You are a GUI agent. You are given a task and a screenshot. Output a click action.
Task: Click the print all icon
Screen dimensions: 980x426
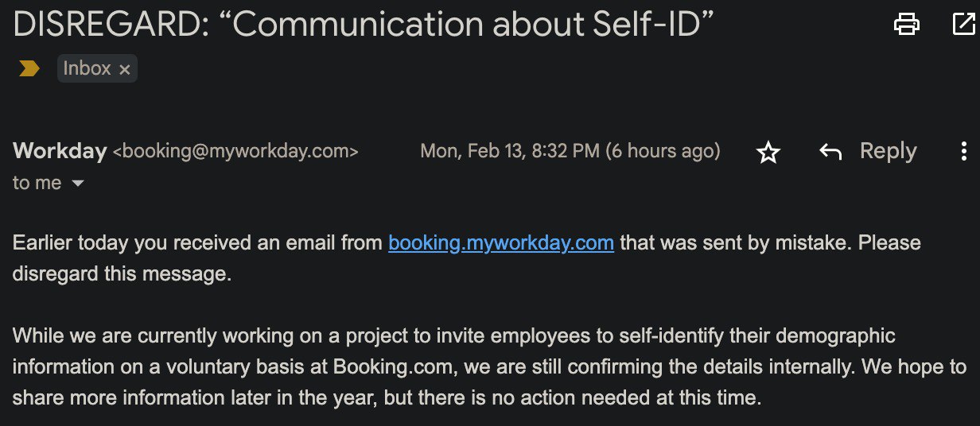click(x=907, y=25)
